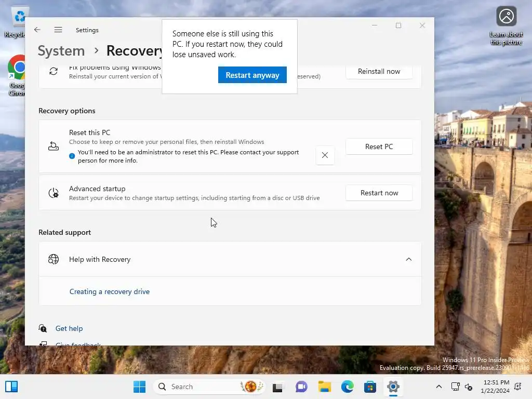Click the taskbar Search box
532x399 pixels.
point(209,387)
